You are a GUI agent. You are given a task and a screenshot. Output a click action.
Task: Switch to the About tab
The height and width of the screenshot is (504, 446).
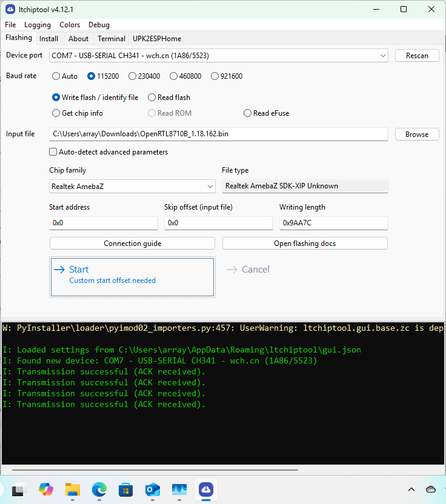coord(78,39)
